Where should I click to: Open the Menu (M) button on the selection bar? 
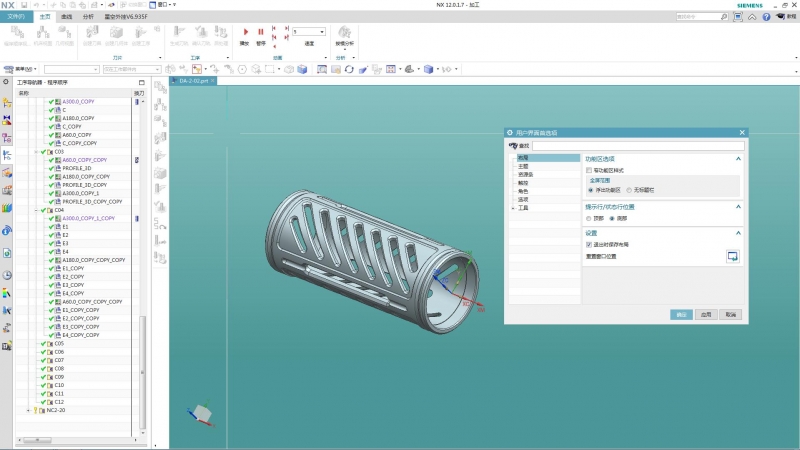[x=20, y=69]
